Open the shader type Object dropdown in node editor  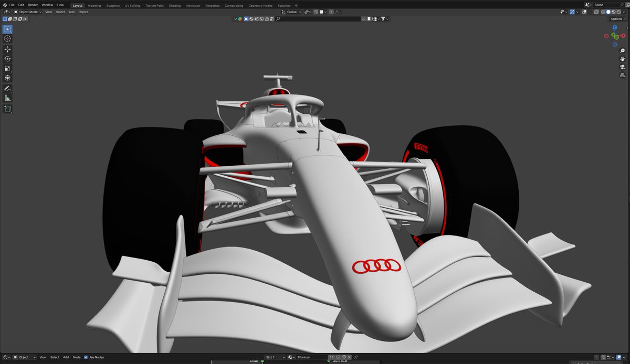tap(25, 357)
